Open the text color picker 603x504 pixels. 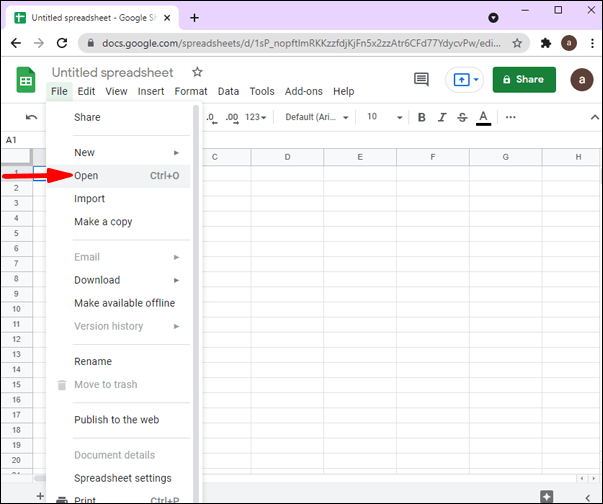tap(483, 118)
